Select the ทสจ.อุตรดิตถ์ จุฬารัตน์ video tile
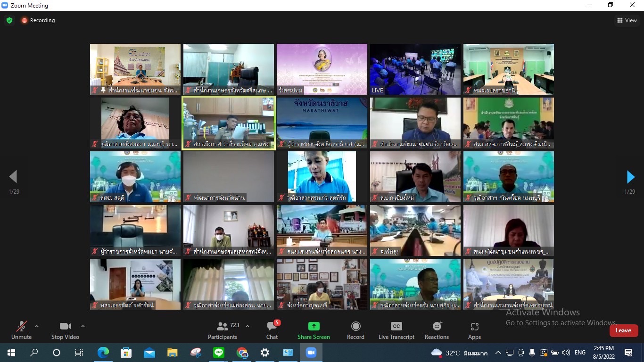The width and height of the screenshot is (644, 362). pyautogui.click(x=135, y=284)
